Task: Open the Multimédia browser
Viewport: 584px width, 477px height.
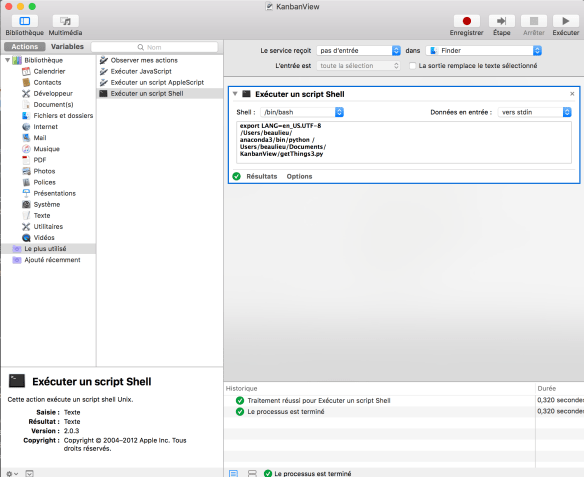Action: click(66, 21)
